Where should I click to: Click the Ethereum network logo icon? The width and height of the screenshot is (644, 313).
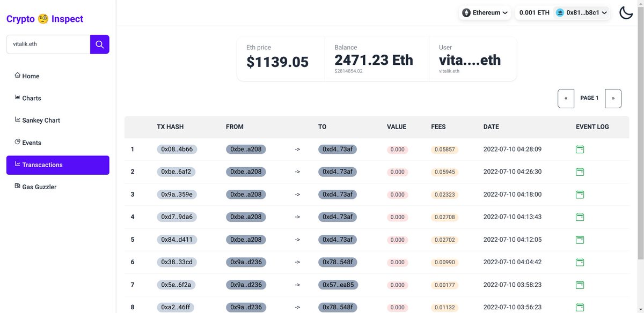tap(466, 12)
